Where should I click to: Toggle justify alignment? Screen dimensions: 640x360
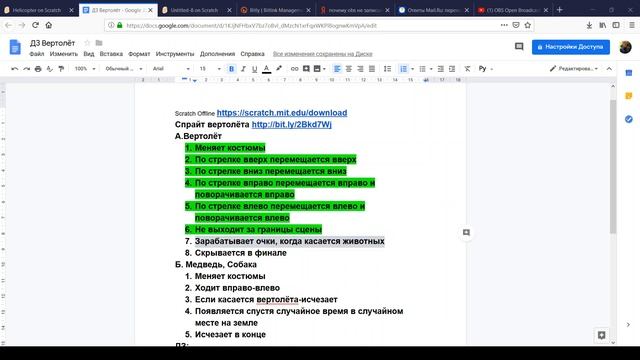coord(371,69)
